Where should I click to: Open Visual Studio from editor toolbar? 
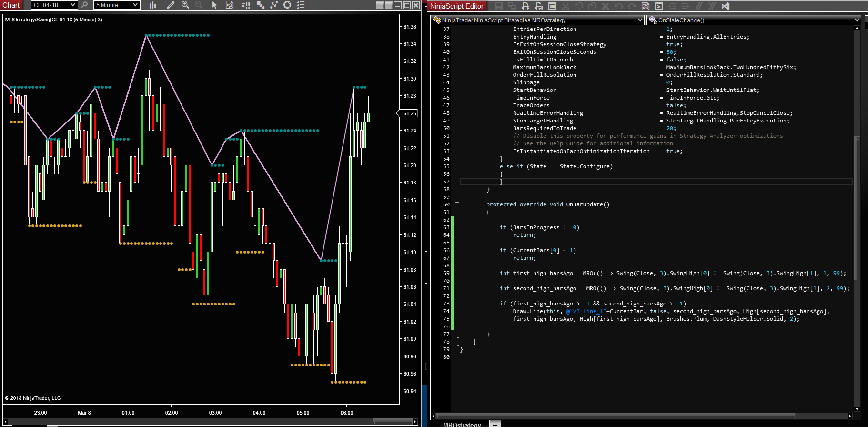pyautogui.click(x=725, y=6)
